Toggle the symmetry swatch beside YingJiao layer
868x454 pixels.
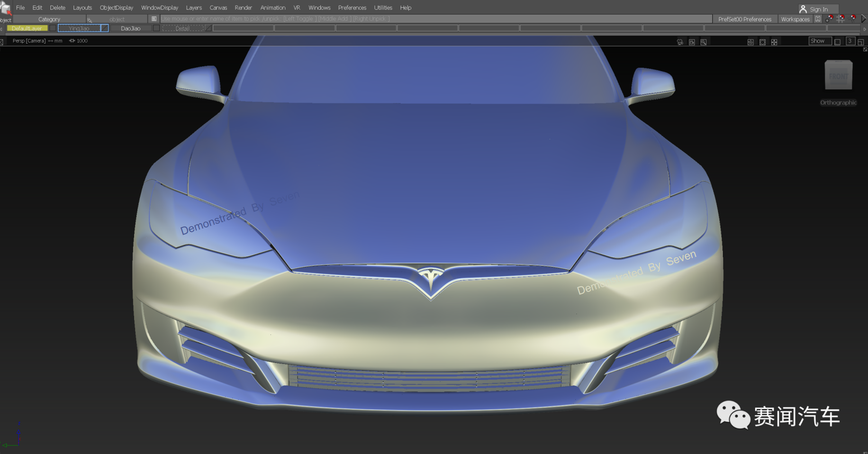103,28
